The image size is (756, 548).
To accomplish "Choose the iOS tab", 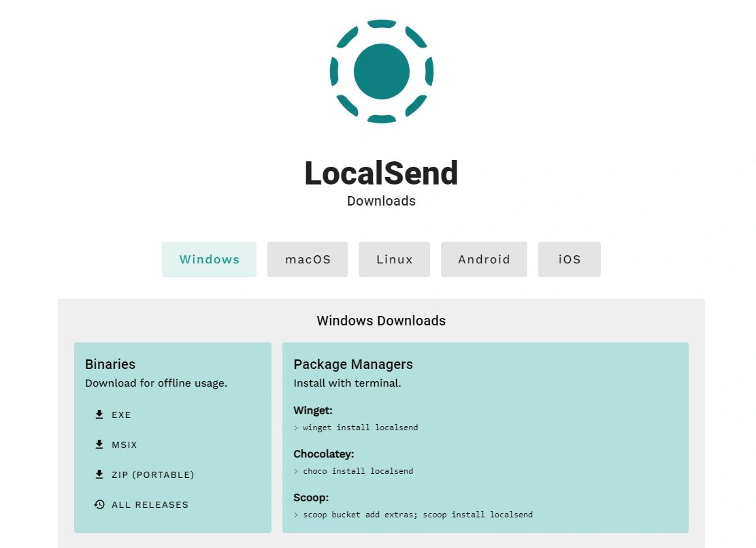I will tap(569, 259).
